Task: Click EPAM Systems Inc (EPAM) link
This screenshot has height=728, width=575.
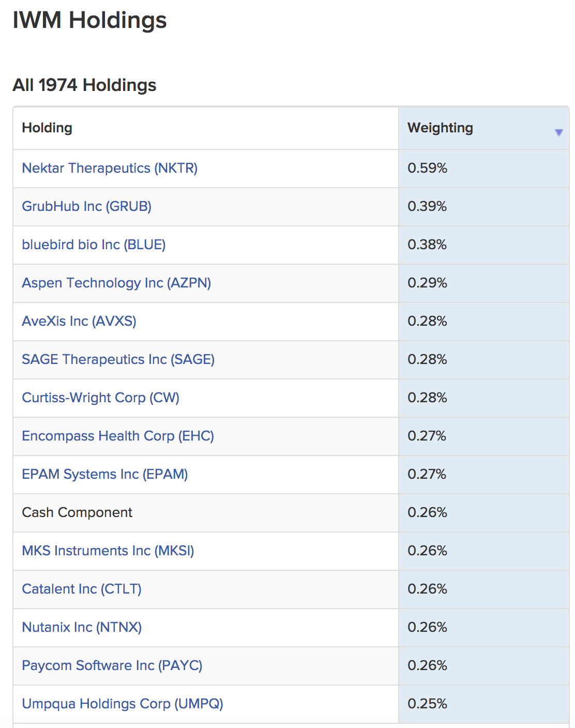Action: [x=105, y=474]
